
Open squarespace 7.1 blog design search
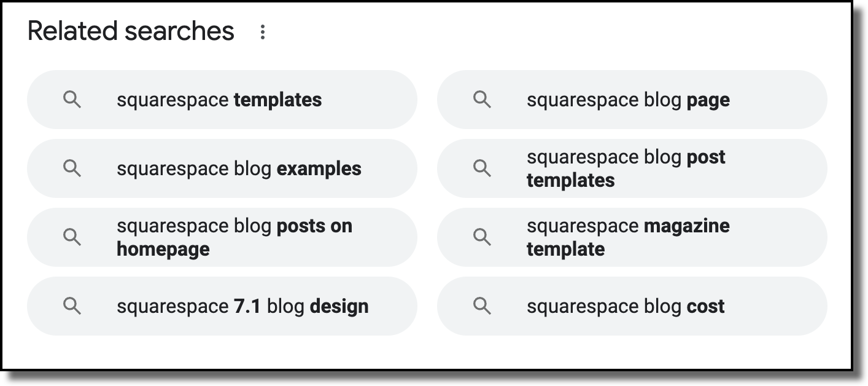click(222, 306)
